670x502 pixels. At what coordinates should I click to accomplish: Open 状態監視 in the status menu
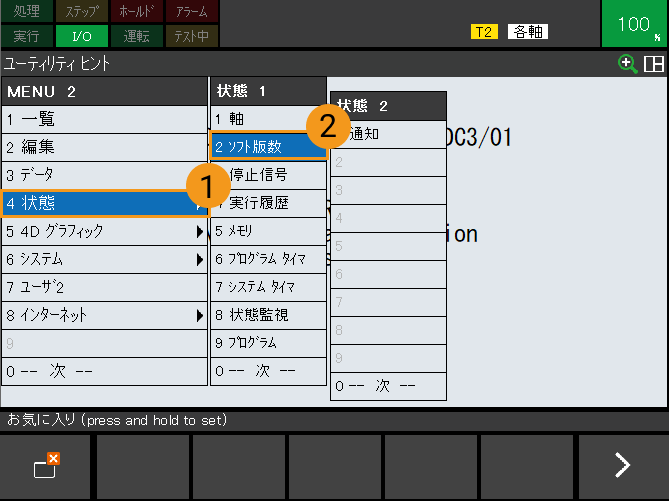(x=268, y=315)
